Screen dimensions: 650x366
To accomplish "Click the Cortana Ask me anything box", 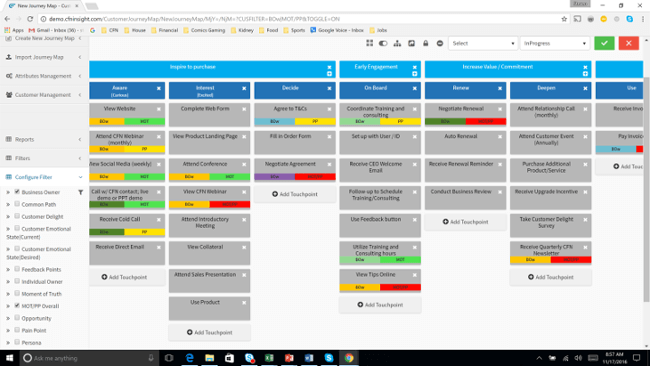I will pyautogui.click(x=89, y=358).
